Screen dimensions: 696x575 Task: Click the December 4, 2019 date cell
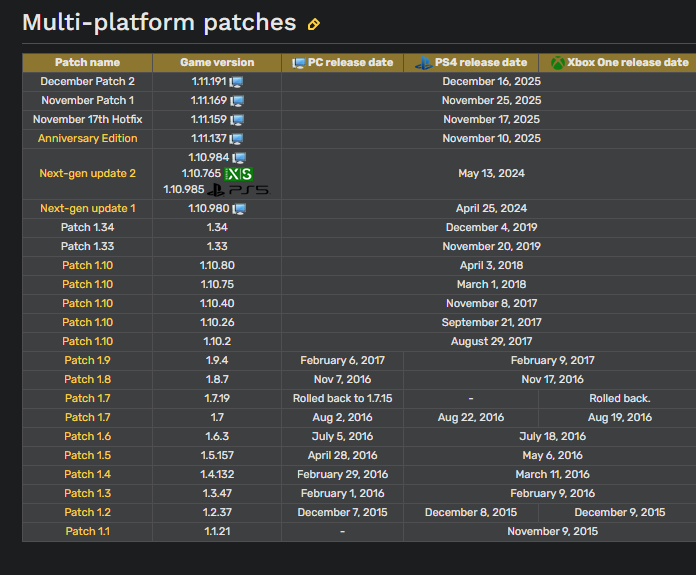pos(491,228)
